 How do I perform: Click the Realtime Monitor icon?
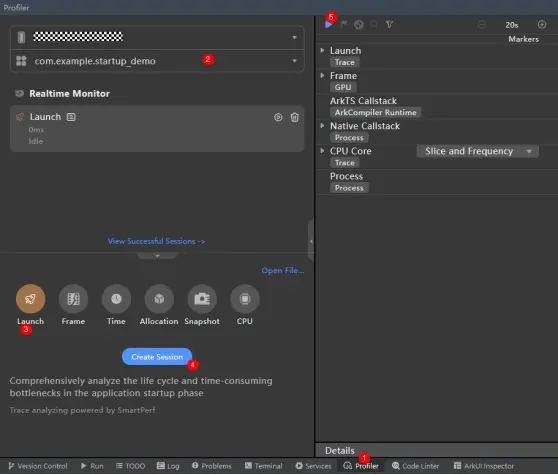20,94
